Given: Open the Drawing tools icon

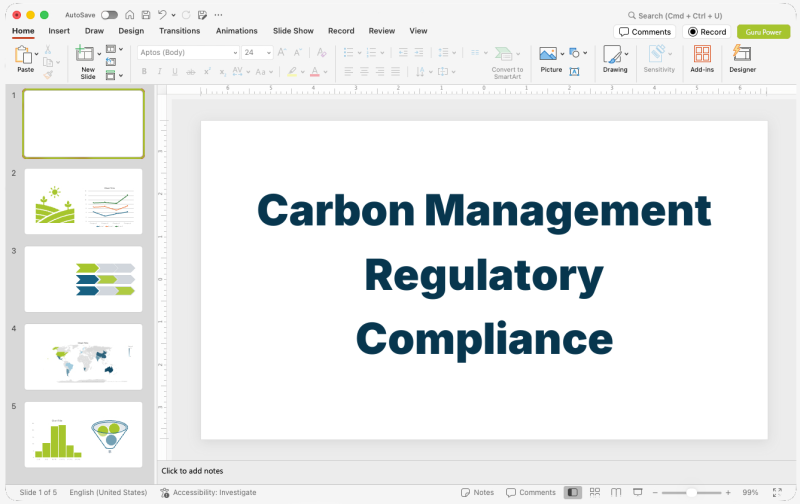Looking at the screenshot, I should pos(612,54).
